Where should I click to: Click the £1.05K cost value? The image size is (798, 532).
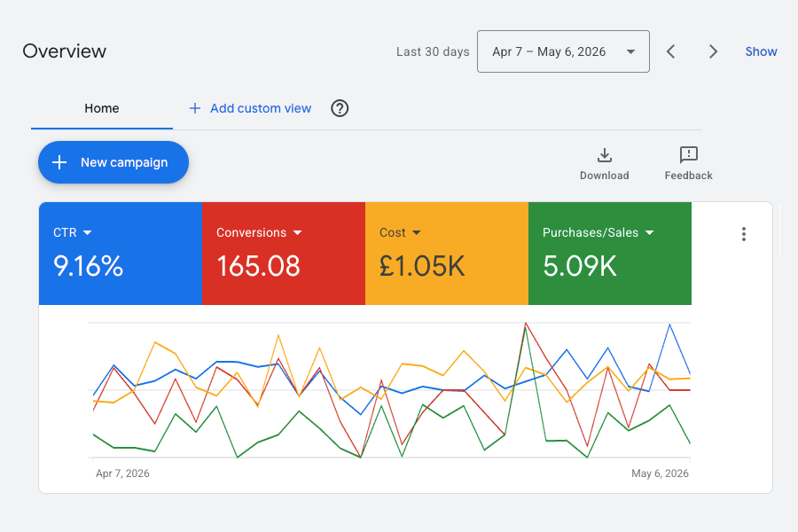tap(422, 266)
